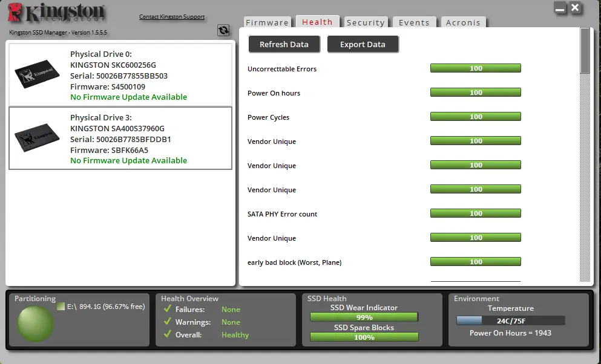Screen dimensions: 601x364
Task: Click the green partition pie chart
Action: point(35,324)
